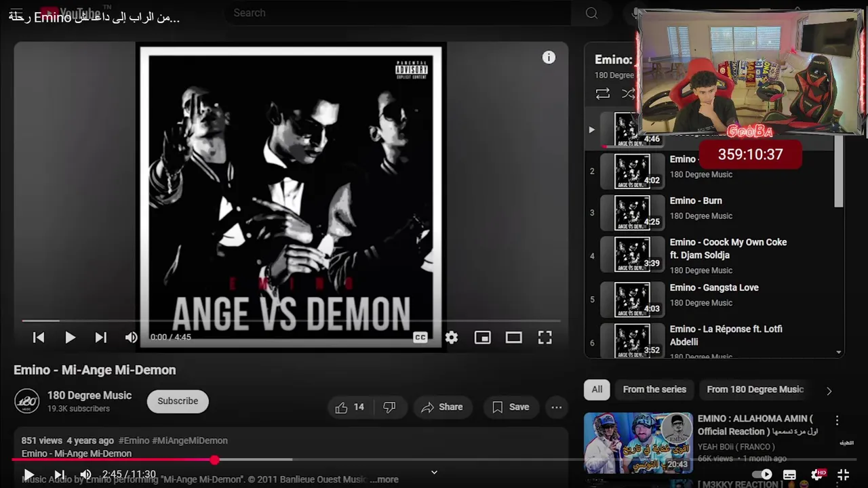Toggle autoplay switch in outer player
868x488 pixels.
coord(762,474)
